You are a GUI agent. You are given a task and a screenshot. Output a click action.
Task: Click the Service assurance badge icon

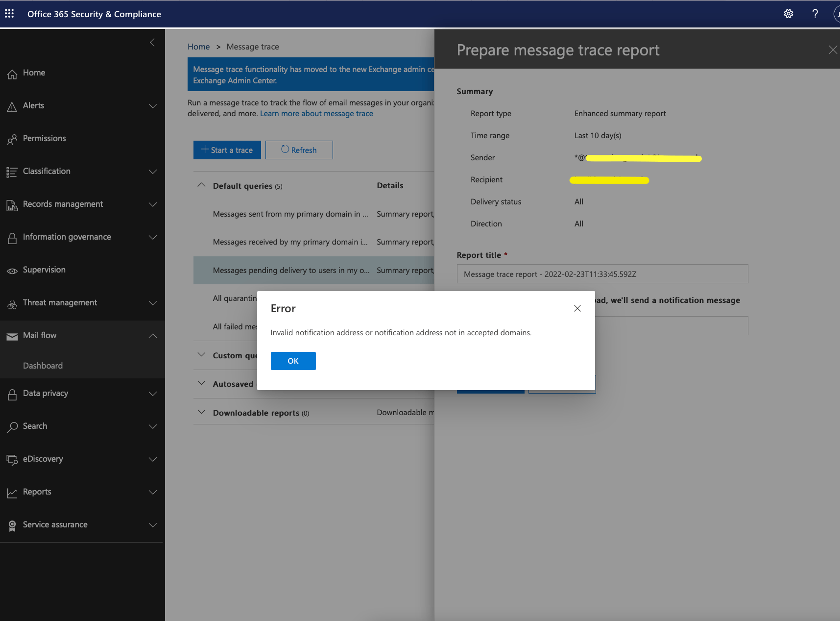coord(12,526)
